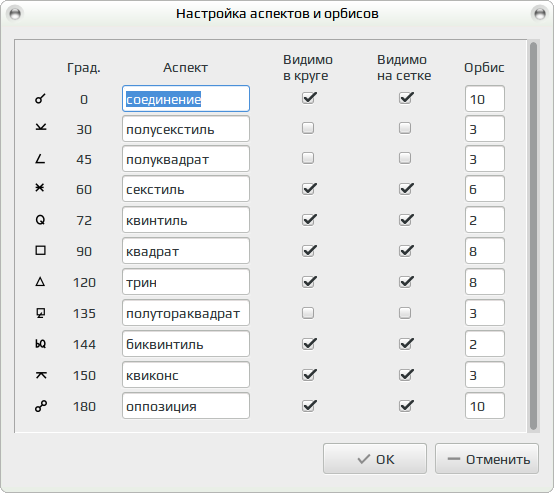Screen dimensions: 554x493
Task: Click the 'полуквадрат' name field
Action: click(186, 159)
